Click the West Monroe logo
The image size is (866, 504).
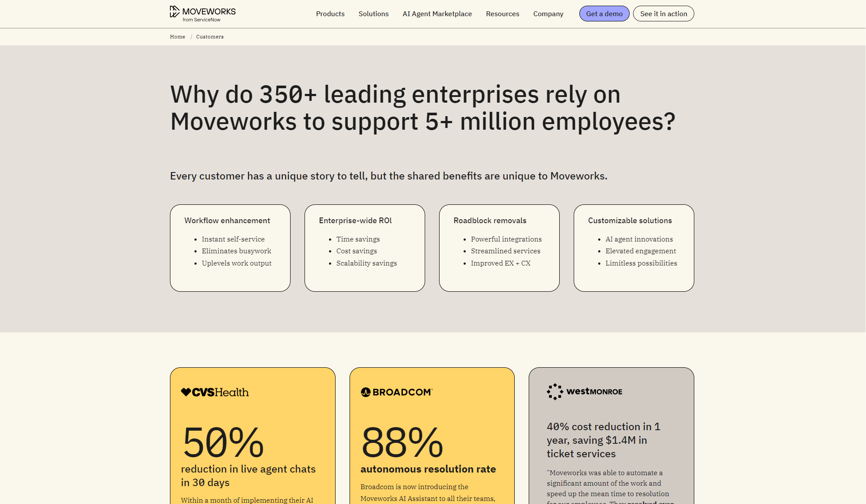click(584, 392)
